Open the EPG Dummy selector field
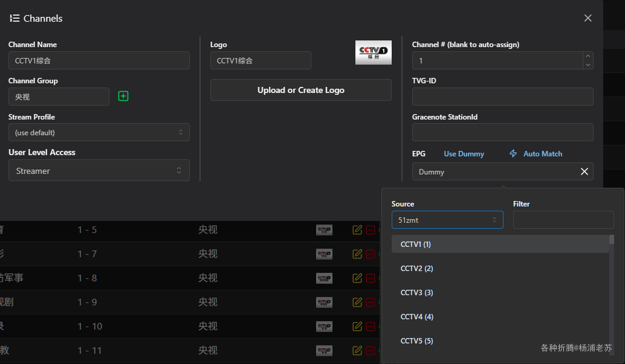Viewport: 625px width, 364px height. 503,171
